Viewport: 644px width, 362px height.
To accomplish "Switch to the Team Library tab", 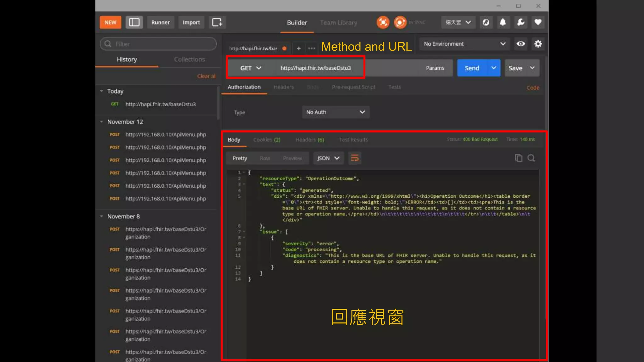I will (x=339, y=23).
